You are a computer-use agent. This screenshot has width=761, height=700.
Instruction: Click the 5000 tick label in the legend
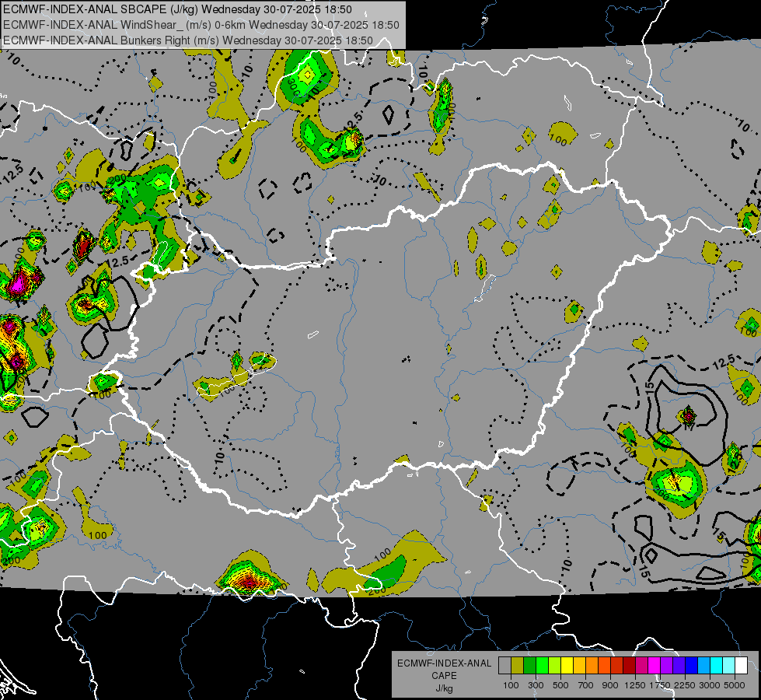[735, 685]
